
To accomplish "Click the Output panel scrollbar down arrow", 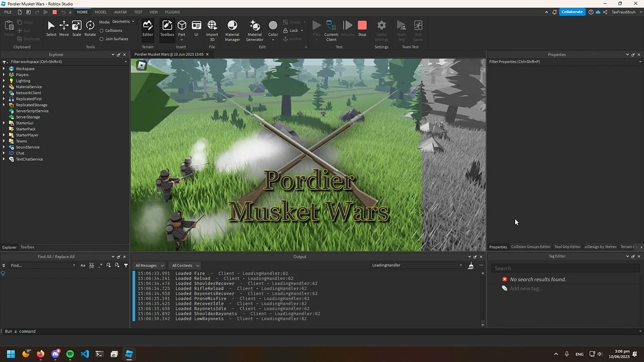I will 482,325.
